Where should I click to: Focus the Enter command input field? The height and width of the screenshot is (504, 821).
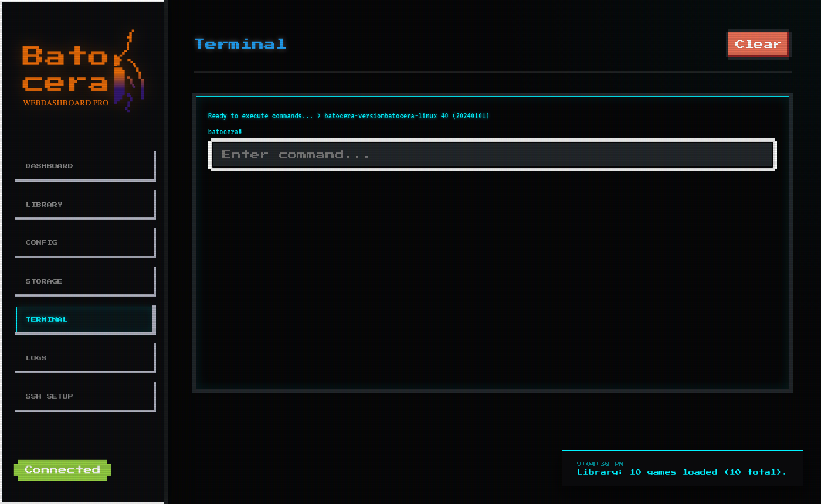(493, 155)
